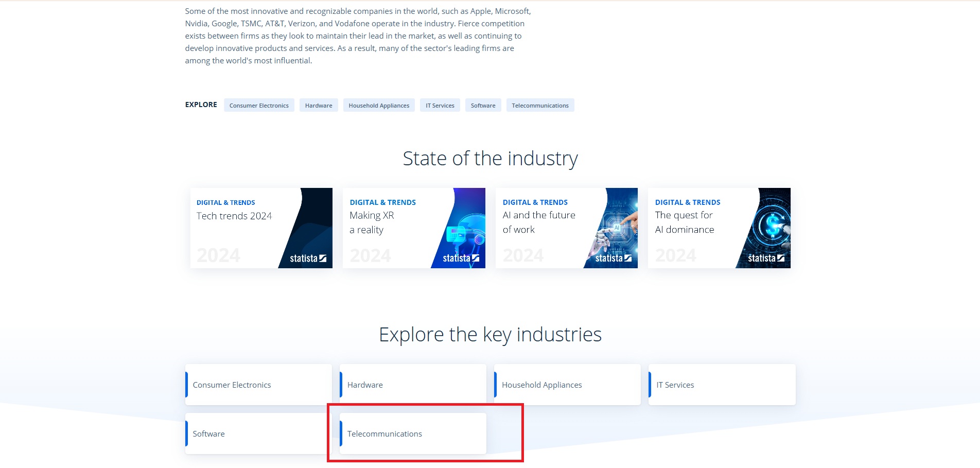Choose the IT Services tag in Explore row
Image resolution: width=980 pixels, height=468 pixels.
click(440, 106)
